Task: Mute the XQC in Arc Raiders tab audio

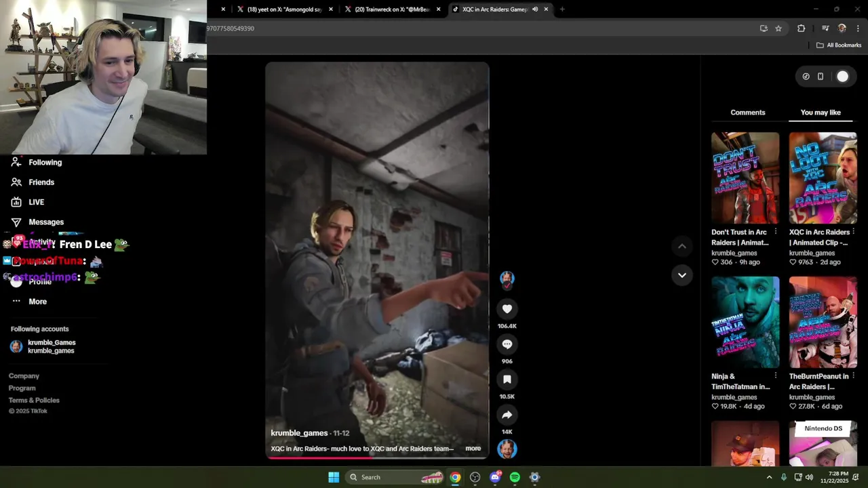Action: (x=535, y=9)
